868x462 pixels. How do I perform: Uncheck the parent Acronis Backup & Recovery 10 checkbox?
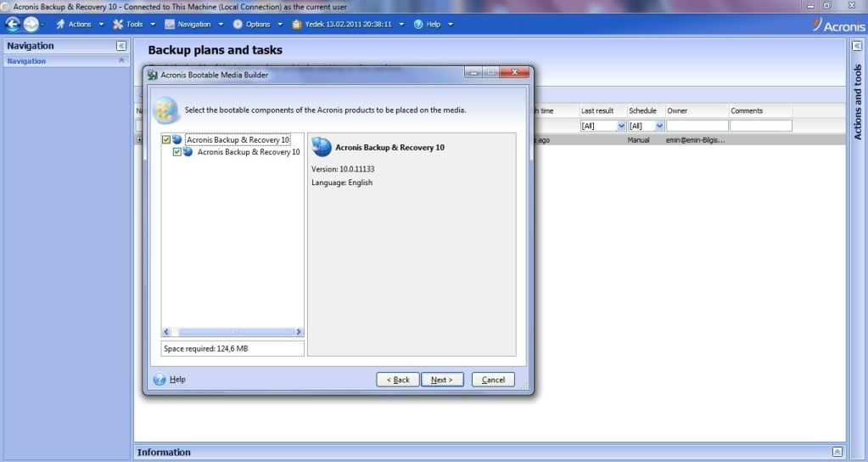[x=166, y=139]
